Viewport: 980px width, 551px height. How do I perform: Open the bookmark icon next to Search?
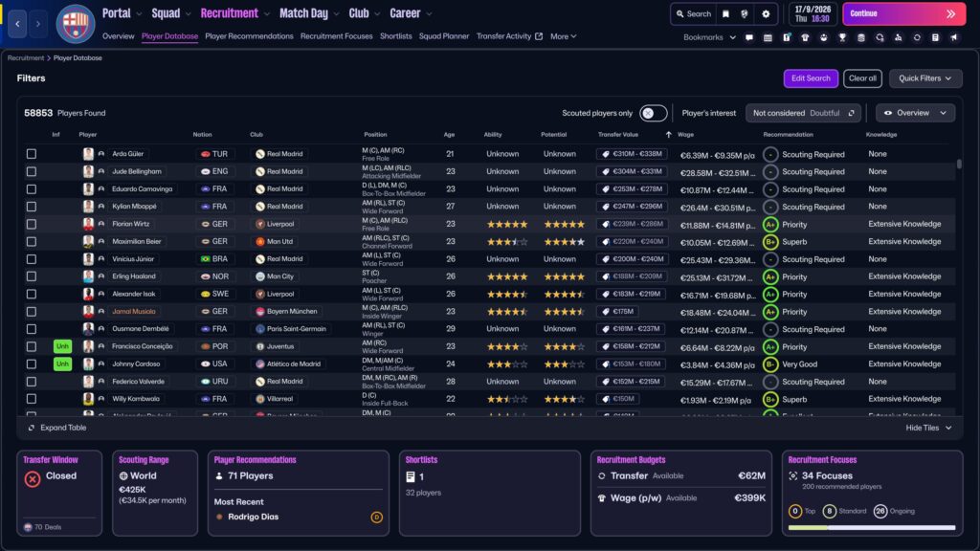tap(725, 13)
